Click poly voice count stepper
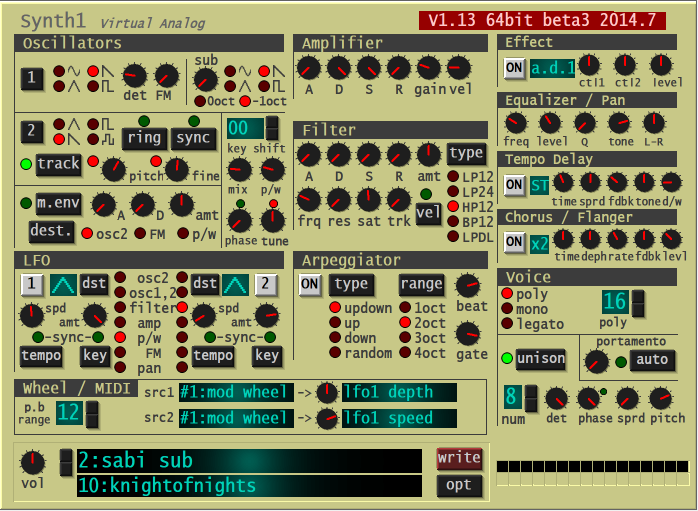 [x=638, y=303]
